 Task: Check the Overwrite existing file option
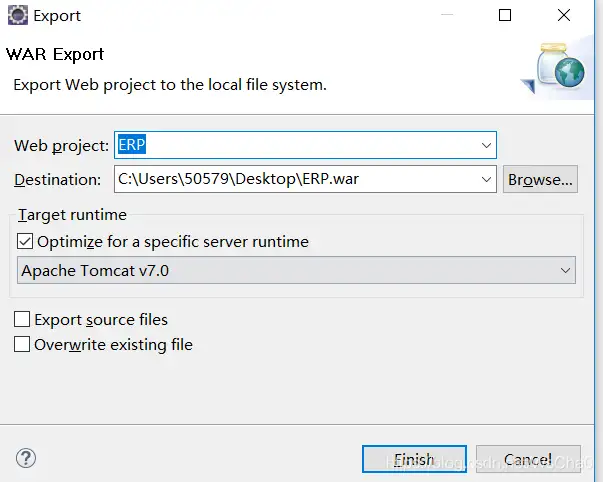coord(22,345)
